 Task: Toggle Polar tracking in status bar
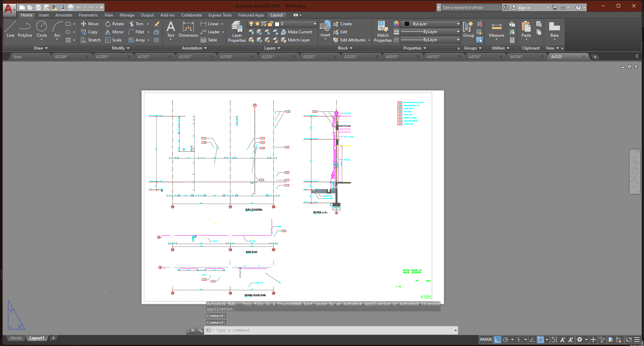click(505, 340)
